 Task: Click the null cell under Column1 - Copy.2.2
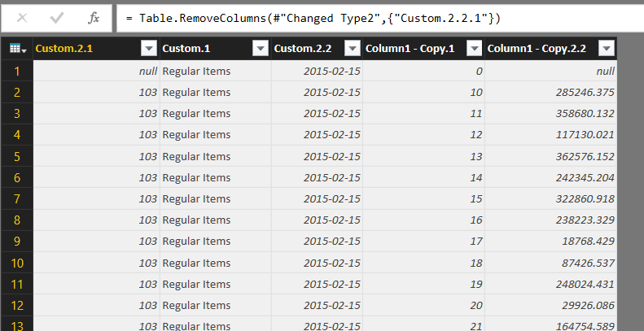[x=550, y=71]
